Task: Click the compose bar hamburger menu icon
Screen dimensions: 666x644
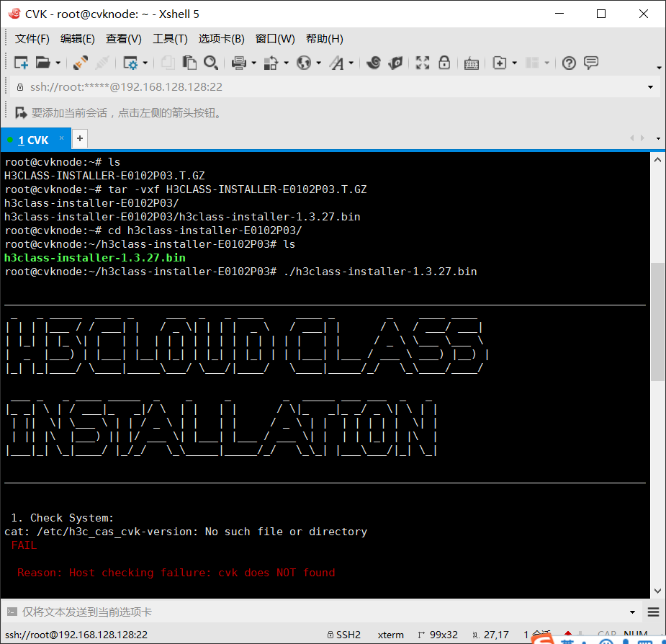Action: click(653, 612)
